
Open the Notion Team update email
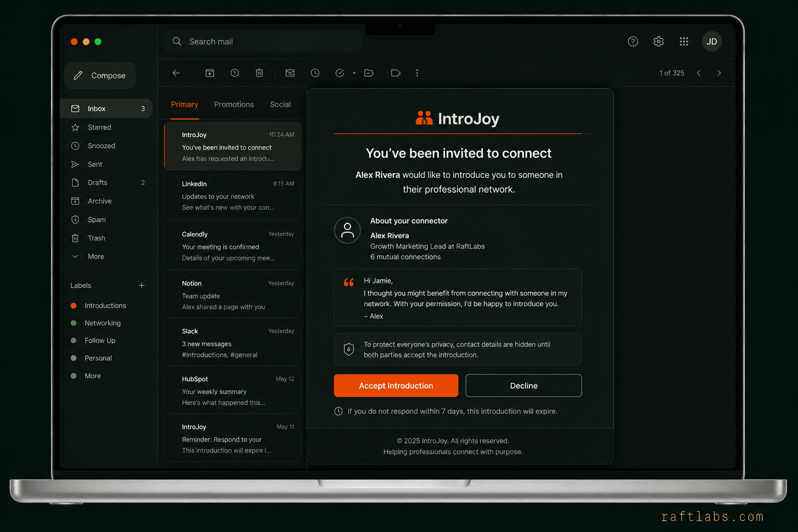pyautogui.click(x=233, y=295)
